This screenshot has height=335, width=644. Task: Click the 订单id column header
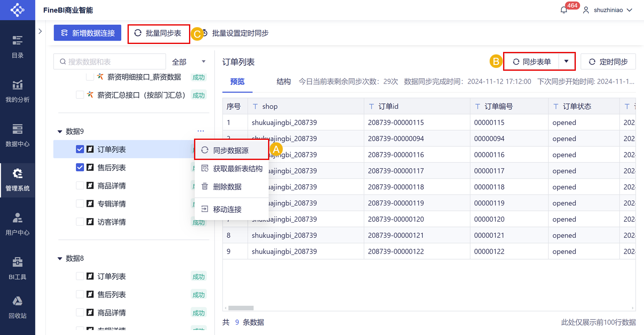[417, 107]
